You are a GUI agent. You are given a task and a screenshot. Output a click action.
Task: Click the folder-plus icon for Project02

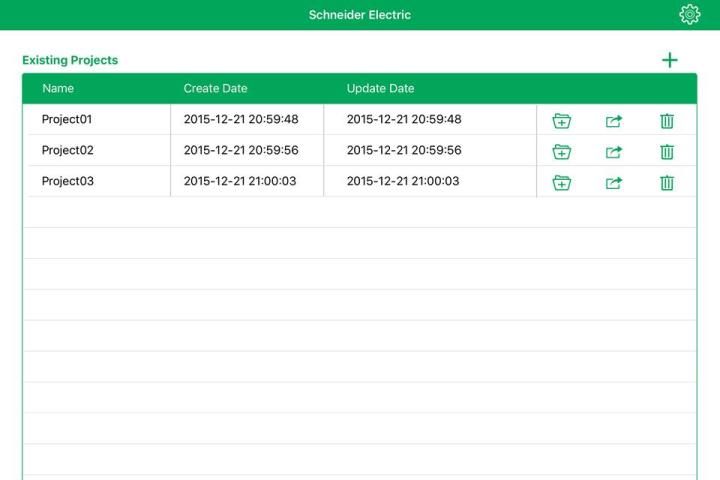coord(562,152)
